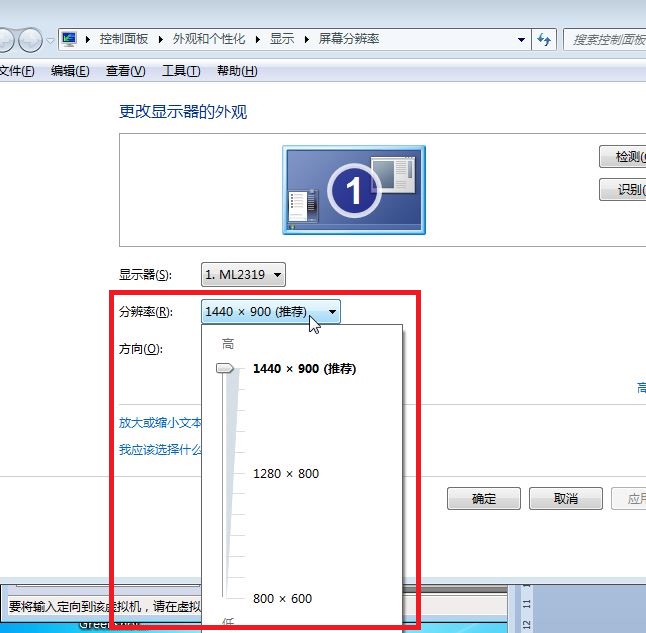Click the 放大或缩小文本 link
This screenshot has width=646, height=633.
(160, 423)
